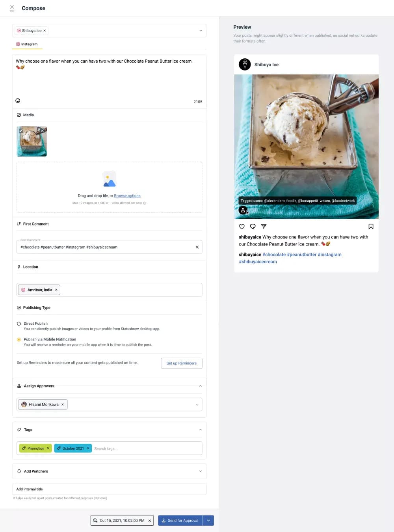Expand the profile selector dropdown
394x532 pixels.
tap(201, 31)
